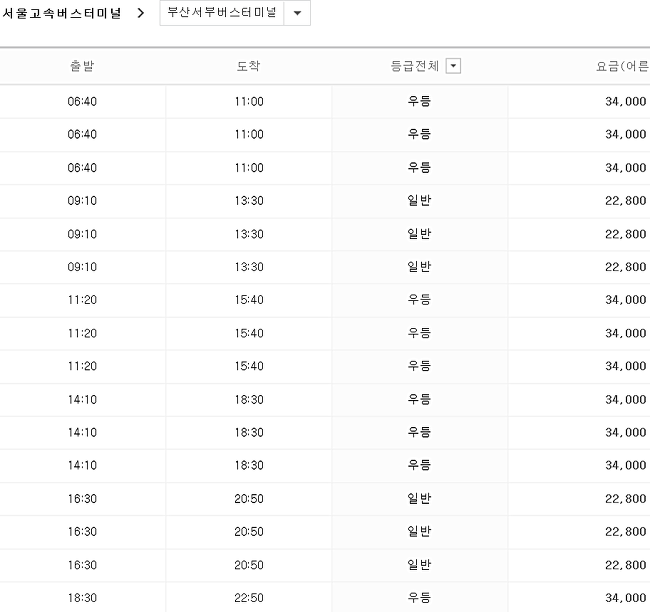
Task: Click the 출발 column header
Action: click(x=82, y=66)
